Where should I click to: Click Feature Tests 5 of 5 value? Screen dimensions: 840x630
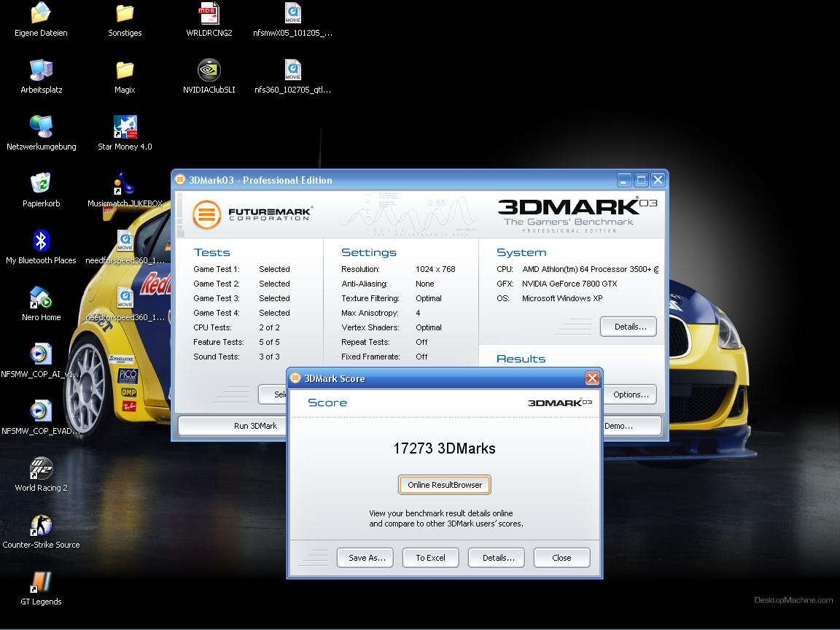coord(270,342)
